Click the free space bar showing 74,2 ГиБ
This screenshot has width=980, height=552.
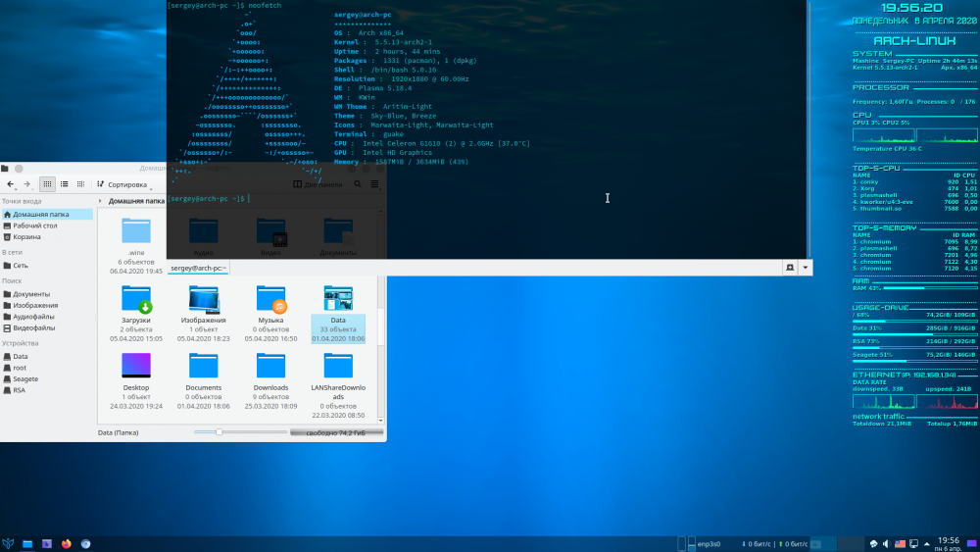pos(336,432)
